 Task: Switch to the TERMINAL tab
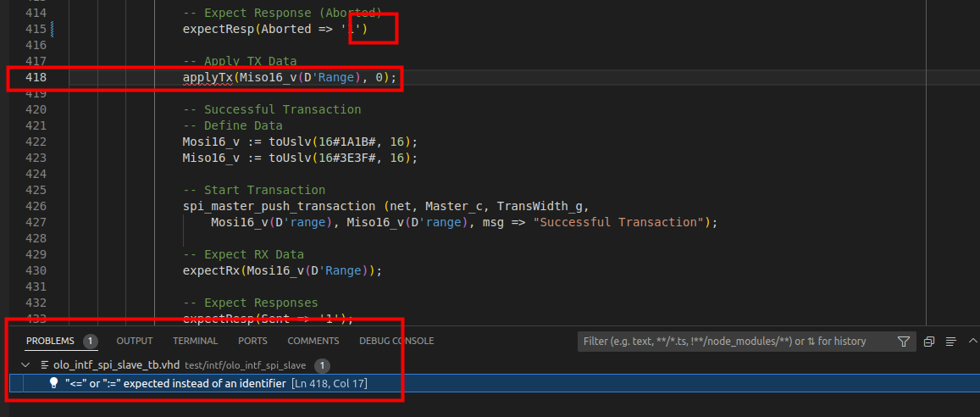(195, 341)
